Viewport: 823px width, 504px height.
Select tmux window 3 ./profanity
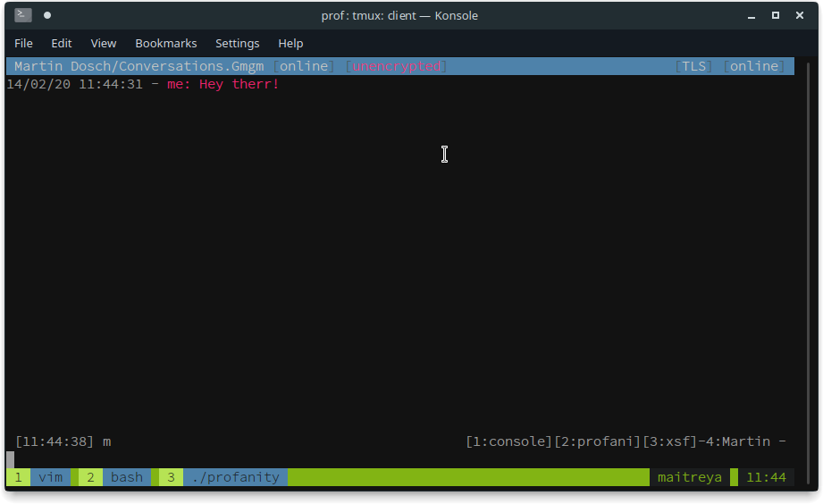click(223, 477)
